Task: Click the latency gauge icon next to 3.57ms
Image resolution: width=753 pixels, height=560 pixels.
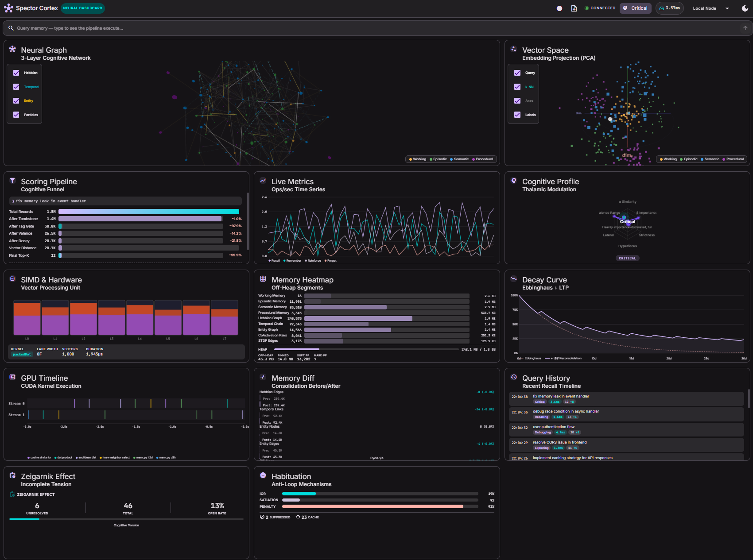Action: (x=662, y=8)
